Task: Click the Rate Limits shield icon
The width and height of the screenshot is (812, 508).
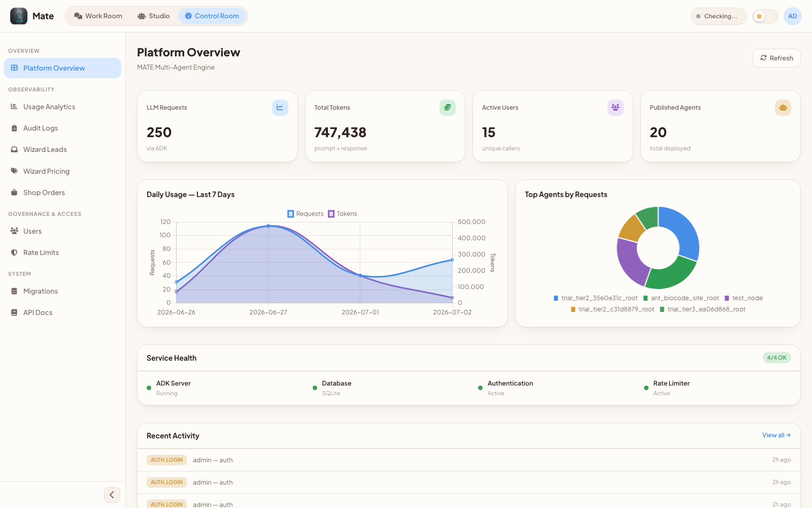Action: tap(14, 252)
